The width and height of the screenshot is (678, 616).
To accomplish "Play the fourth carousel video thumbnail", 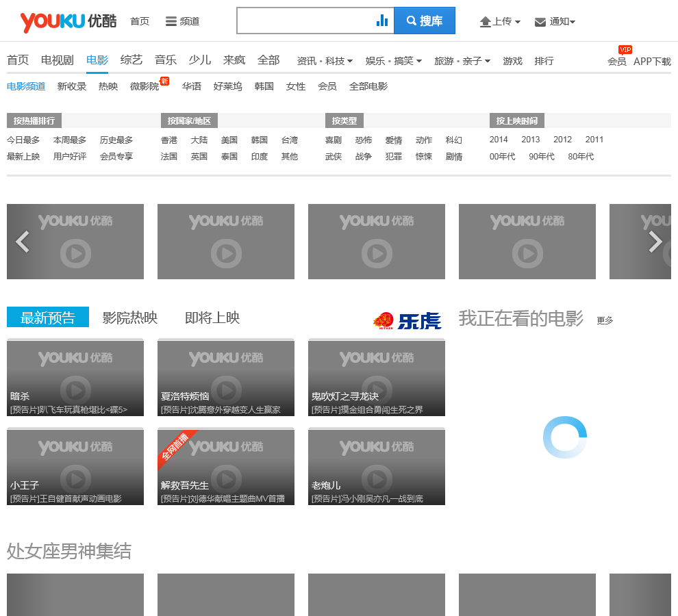I will point(527,242).
